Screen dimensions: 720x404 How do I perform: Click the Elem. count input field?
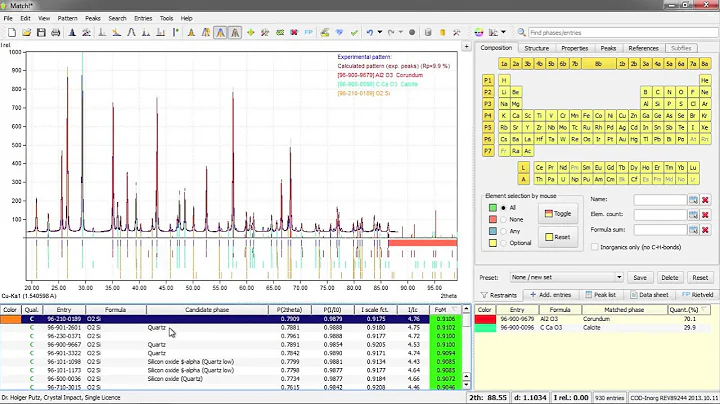(660, 214)
